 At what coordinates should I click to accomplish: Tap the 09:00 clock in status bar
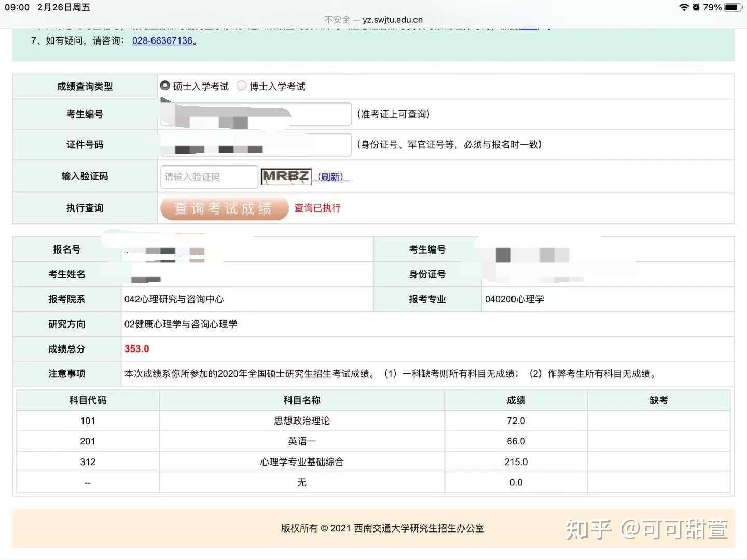tap(17, 7)
